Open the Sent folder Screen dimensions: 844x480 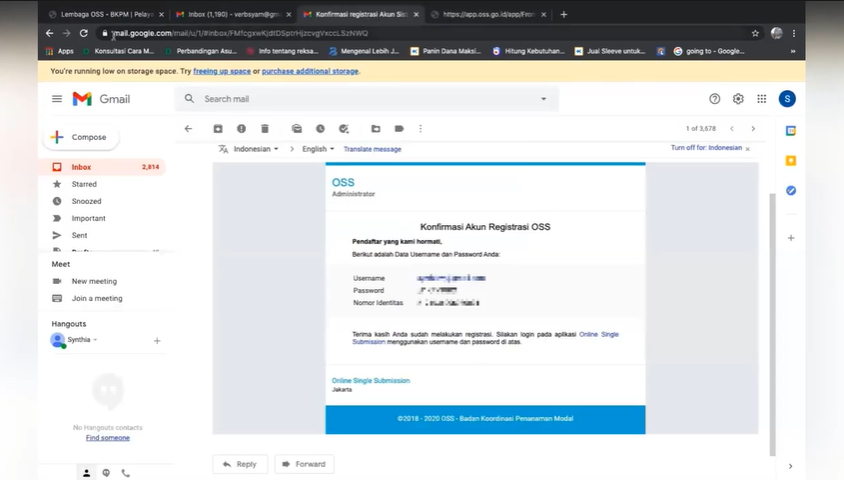click(x=102, y=235)
